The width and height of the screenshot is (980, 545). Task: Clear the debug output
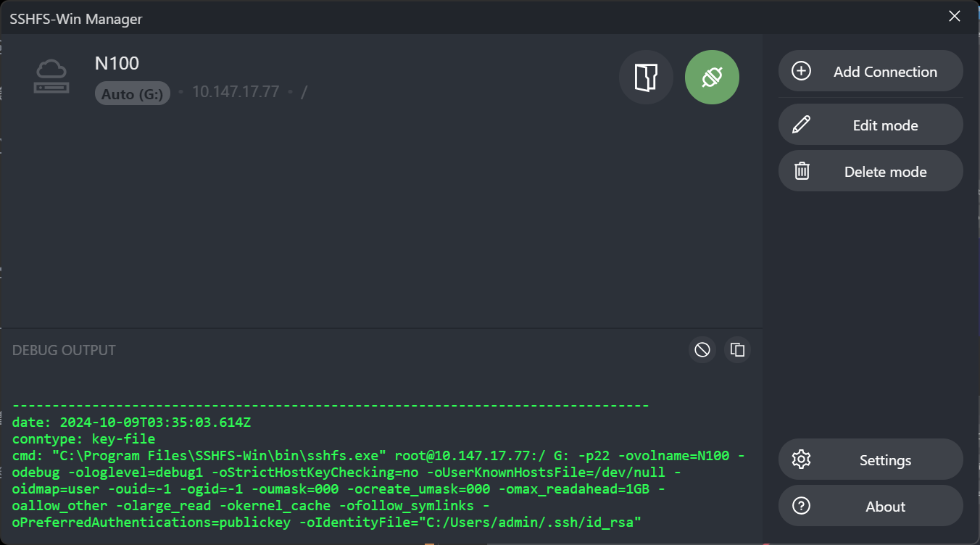[x=702, y=350]
